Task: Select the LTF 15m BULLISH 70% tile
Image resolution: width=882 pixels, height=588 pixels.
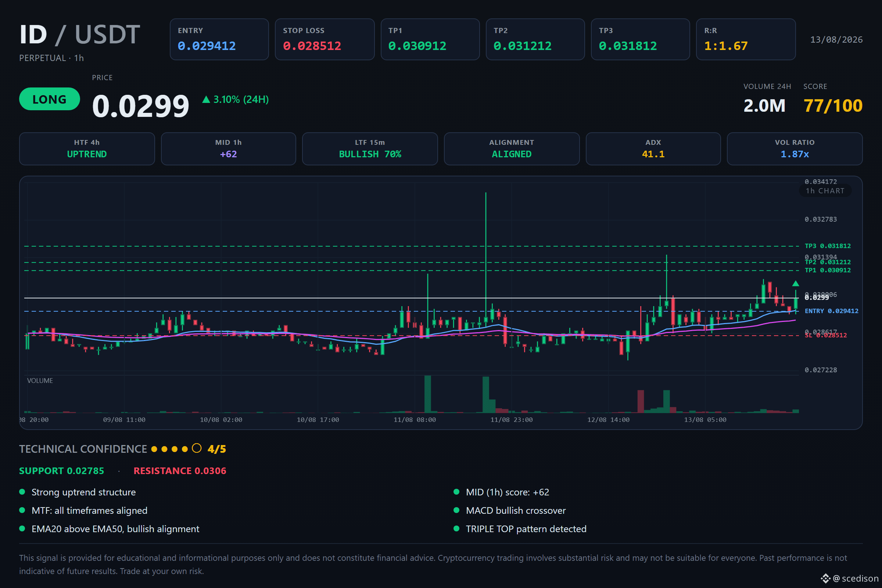Action: pyautogui.click(x=370, y=149)
